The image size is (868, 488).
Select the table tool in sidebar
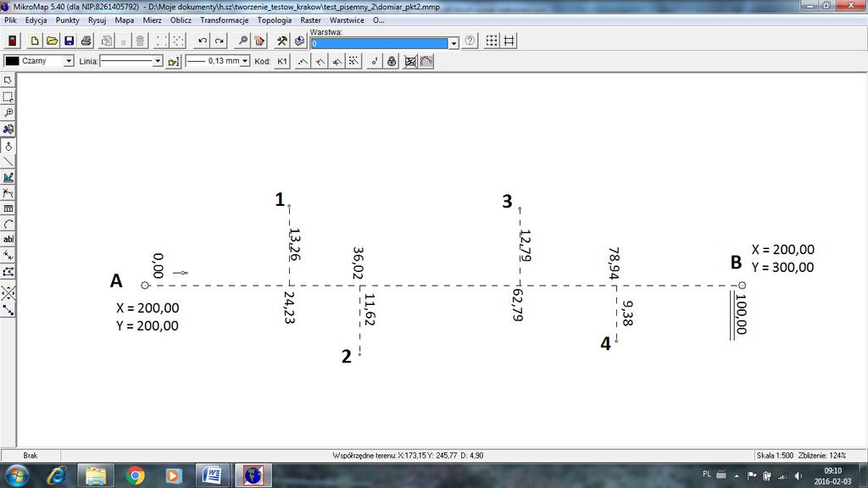[8, 208]
